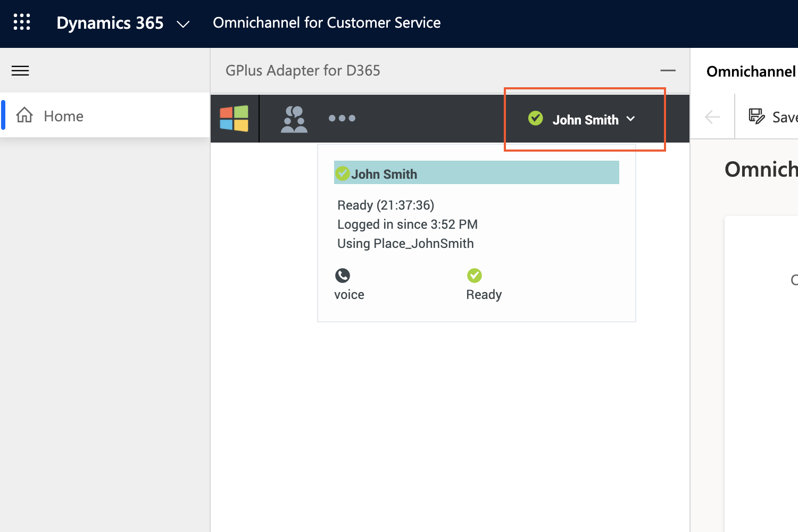Click the Save icon in command bar
This screenshot has width=798, height=532.
pos(757,116)
